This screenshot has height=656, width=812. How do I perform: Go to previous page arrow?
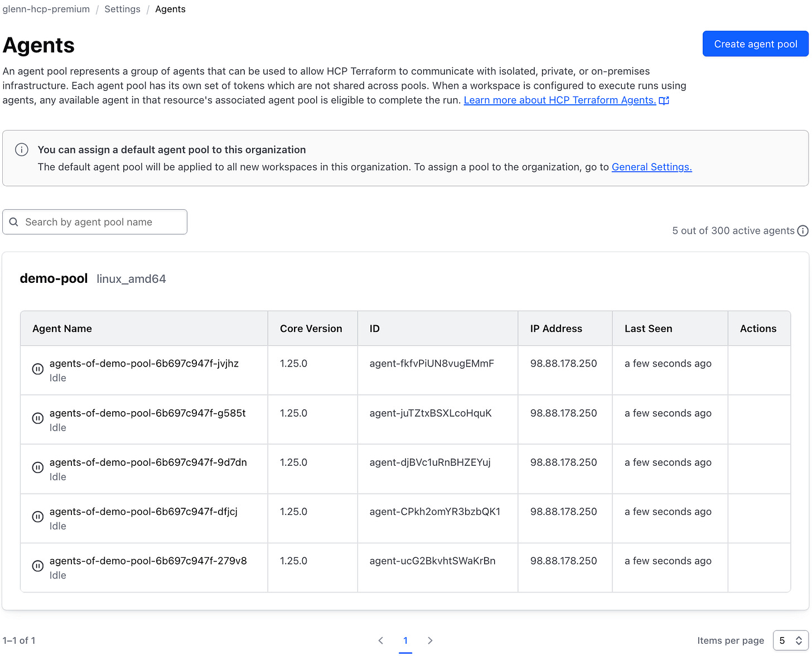pos(381,640)
